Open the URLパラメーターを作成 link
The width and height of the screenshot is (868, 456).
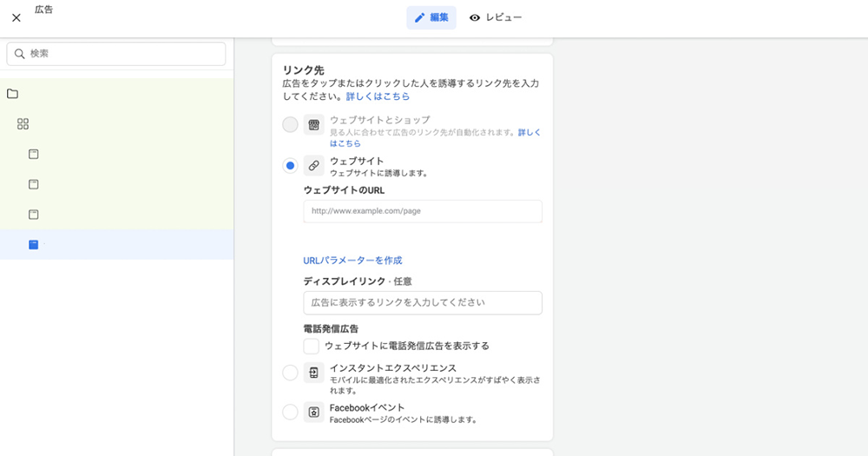tap(352, 261)
